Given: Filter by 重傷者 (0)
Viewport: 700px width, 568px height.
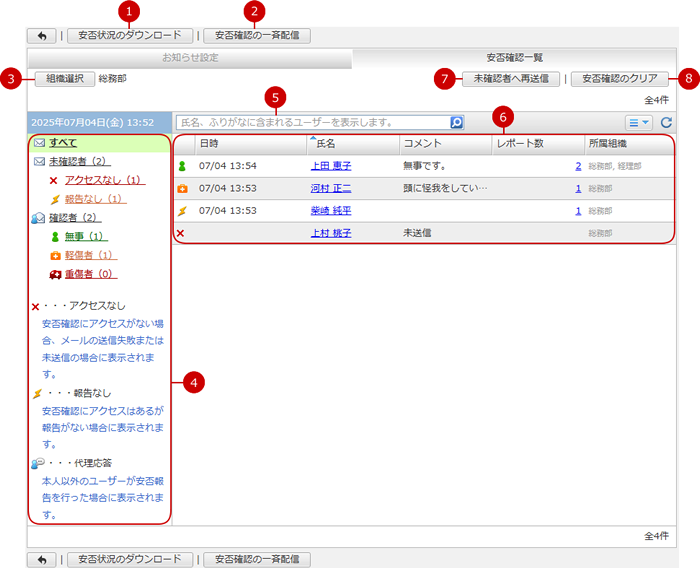Looking at the screenshot, I should click(x=91, y=274).
